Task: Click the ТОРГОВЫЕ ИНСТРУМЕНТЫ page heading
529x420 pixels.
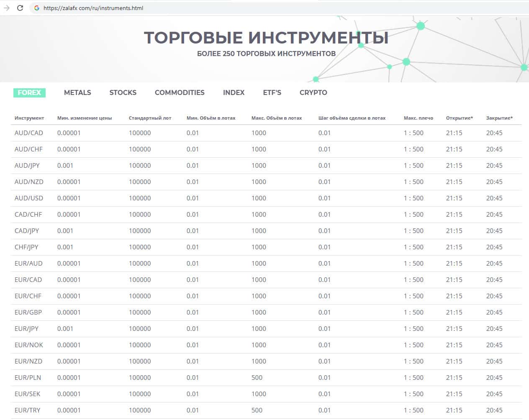Action: [x=266, y=38]
